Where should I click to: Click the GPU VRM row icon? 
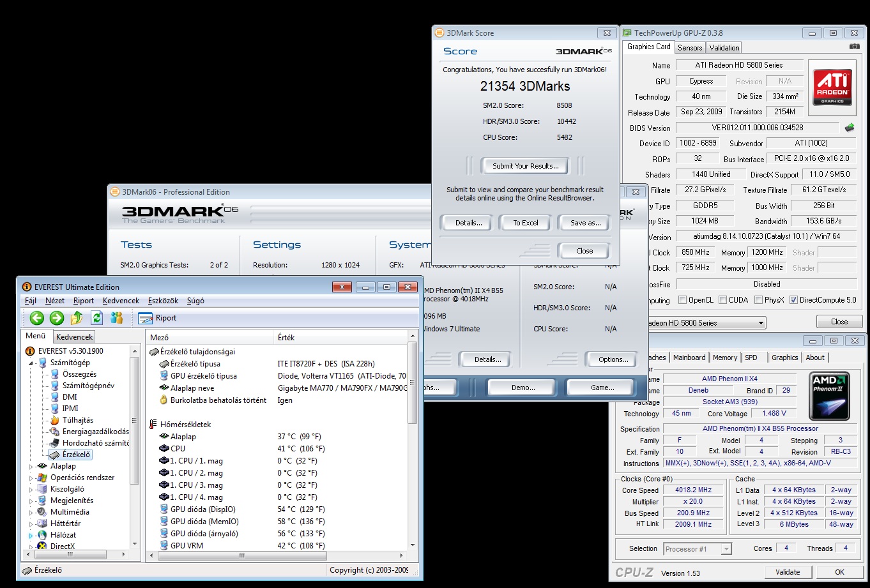tap(164, 546)
